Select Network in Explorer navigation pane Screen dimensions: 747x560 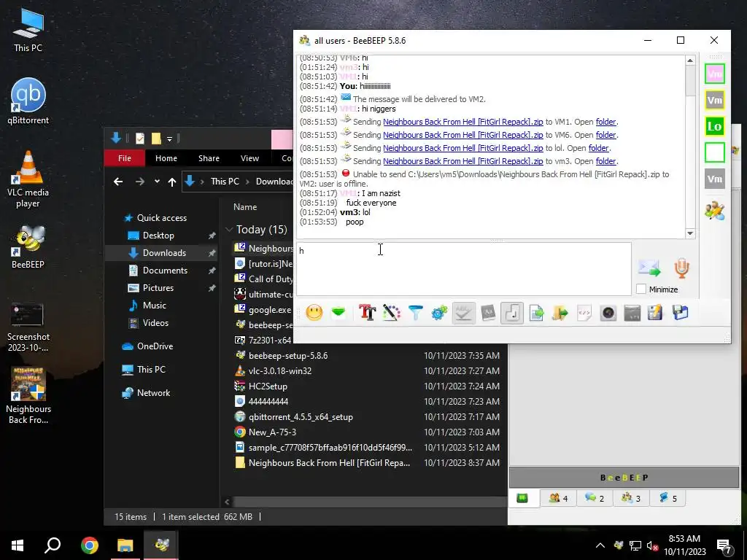point(153,393)
